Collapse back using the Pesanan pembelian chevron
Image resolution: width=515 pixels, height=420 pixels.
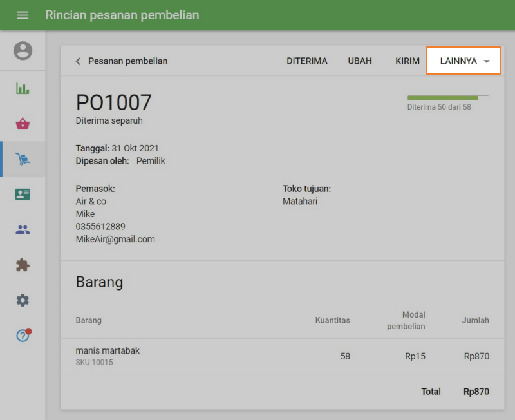pos(77,61)
